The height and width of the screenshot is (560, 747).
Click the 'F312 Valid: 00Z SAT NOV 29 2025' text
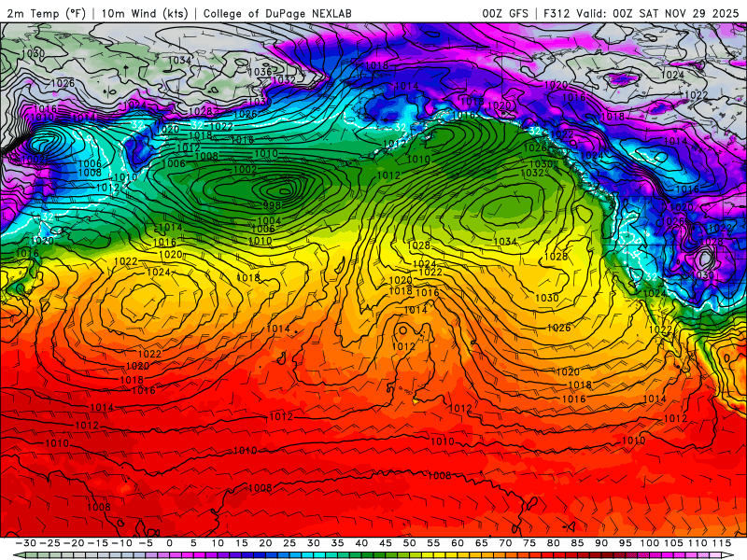(640, 13)
